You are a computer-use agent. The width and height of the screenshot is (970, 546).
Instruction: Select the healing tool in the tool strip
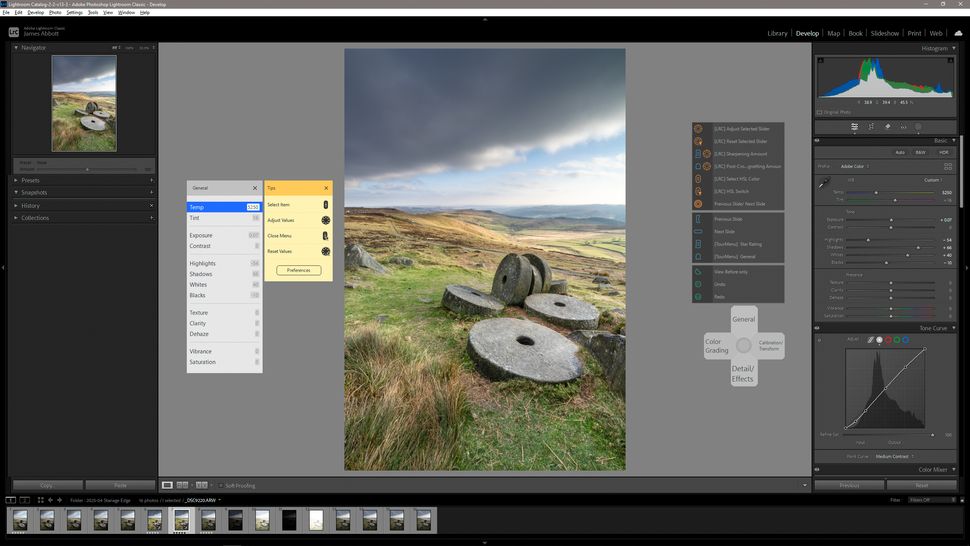coord(887,127)
